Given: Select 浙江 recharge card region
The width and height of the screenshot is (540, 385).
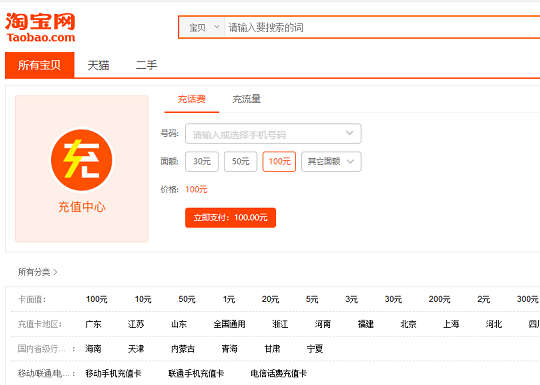Looking at the screenshot, I should click(x=280, y=324).
